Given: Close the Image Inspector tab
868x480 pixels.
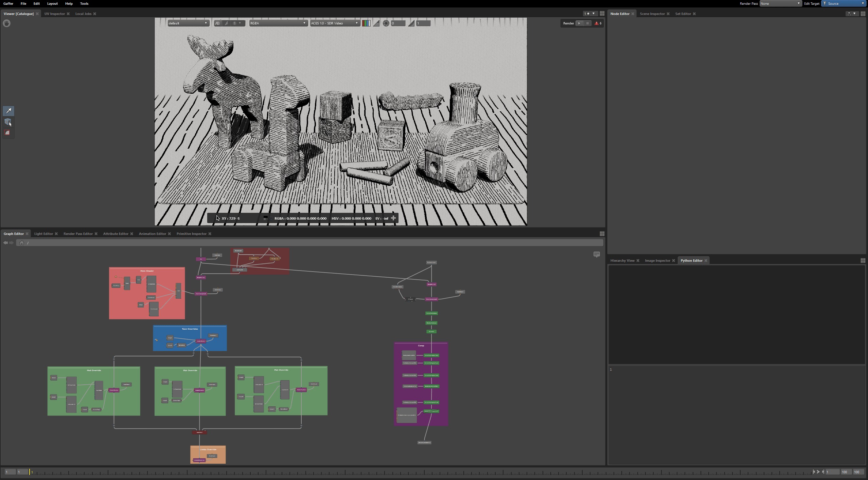Looking at the screenshot, I should coord(673,260).
